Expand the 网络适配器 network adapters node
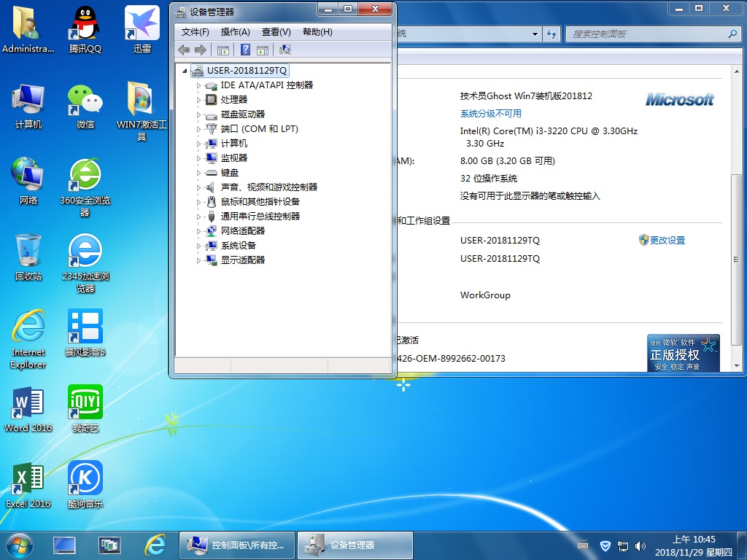 click(x=198, y=231)
